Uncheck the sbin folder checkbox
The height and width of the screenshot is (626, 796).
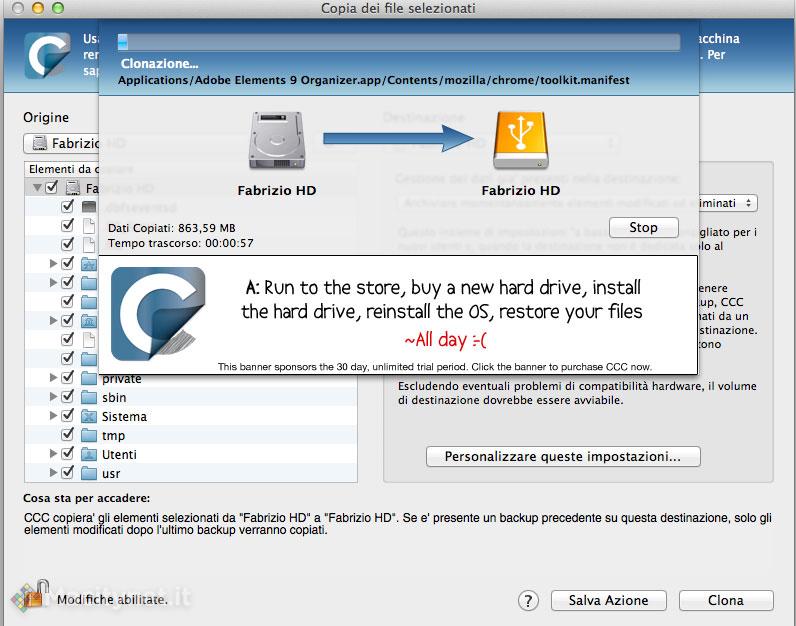click(67, 397)
